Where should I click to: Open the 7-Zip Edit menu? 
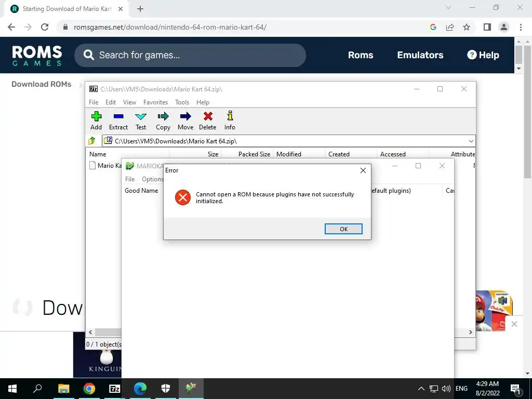point(111,102)
